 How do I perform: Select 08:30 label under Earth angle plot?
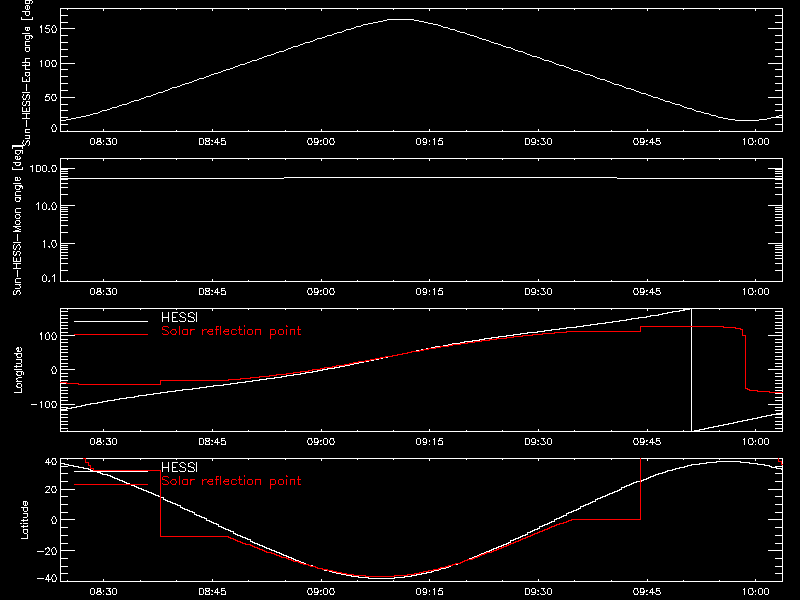(x=104, y=142)
